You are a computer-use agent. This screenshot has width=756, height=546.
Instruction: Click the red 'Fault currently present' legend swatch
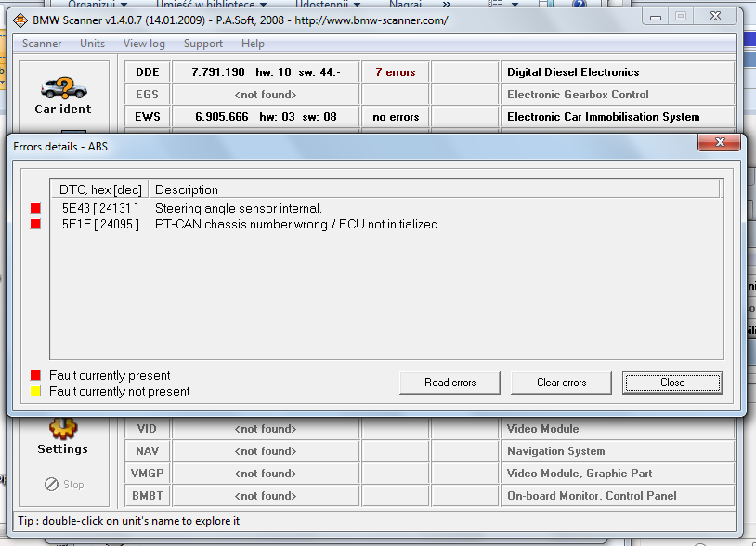point(35,375)
